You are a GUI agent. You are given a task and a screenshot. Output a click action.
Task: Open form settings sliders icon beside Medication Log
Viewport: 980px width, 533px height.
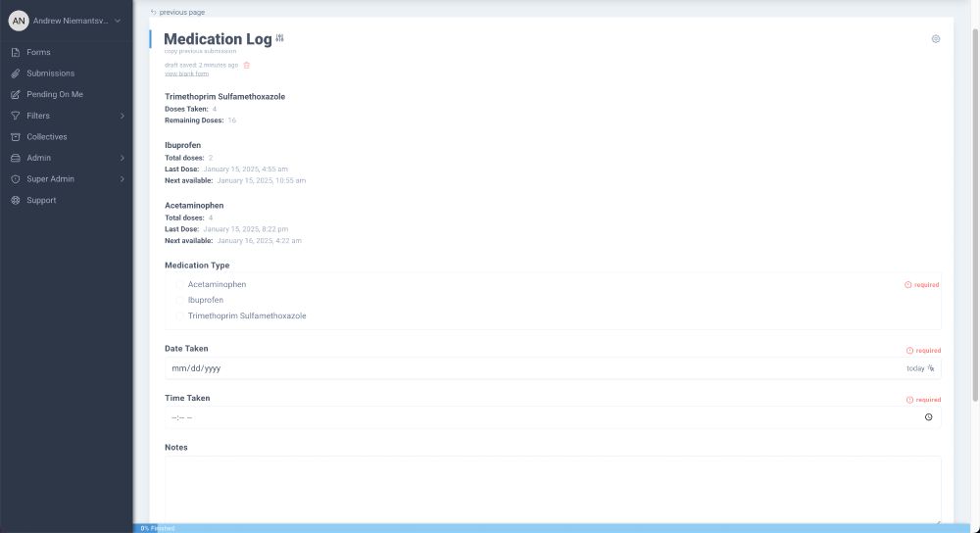(x=279, y=38)
